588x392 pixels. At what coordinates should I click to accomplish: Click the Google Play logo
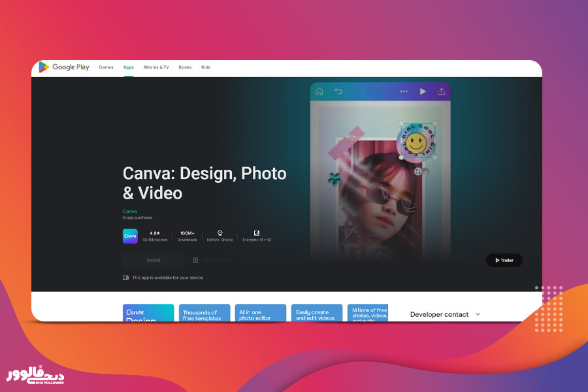click(x=64, y=67)
